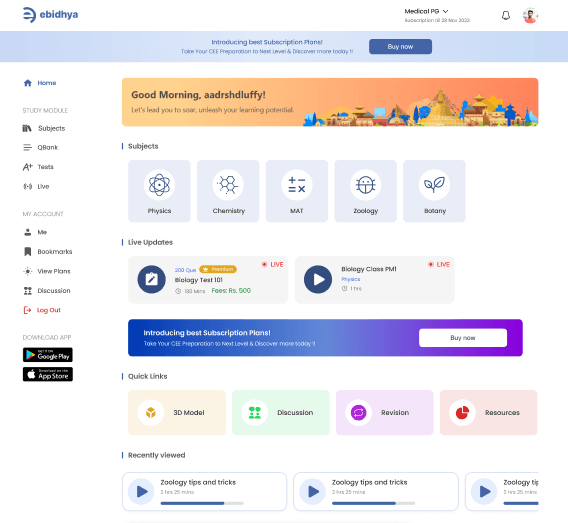Click Biology Class PMI title
The height and width of the screenshot is (523, 568).
[369, 269]
